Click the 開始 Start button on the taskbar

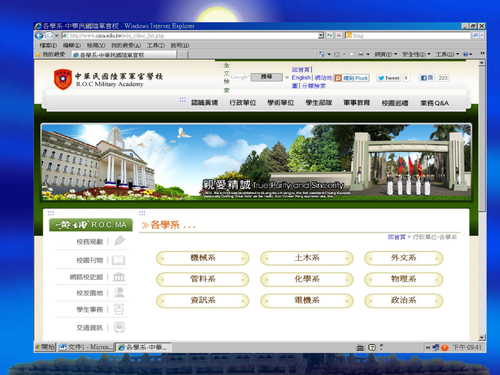point(45,347)
